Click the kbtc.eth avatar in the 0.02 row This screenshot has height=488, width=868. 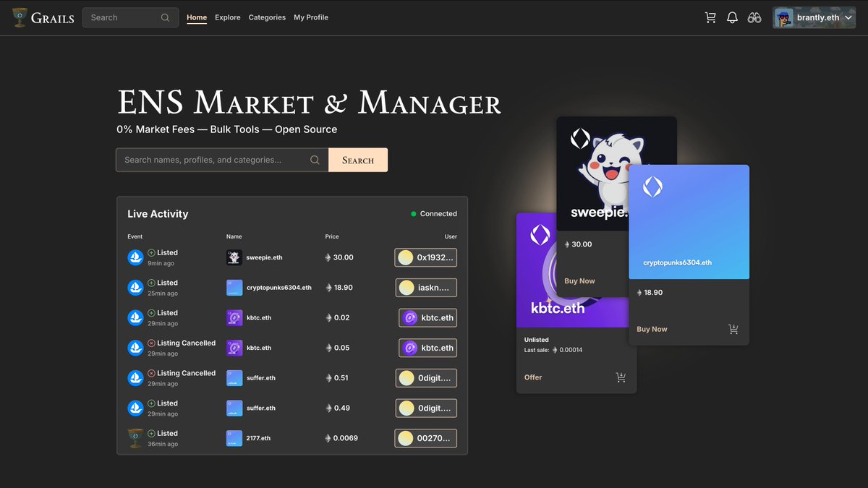click(x=234, y=318)
